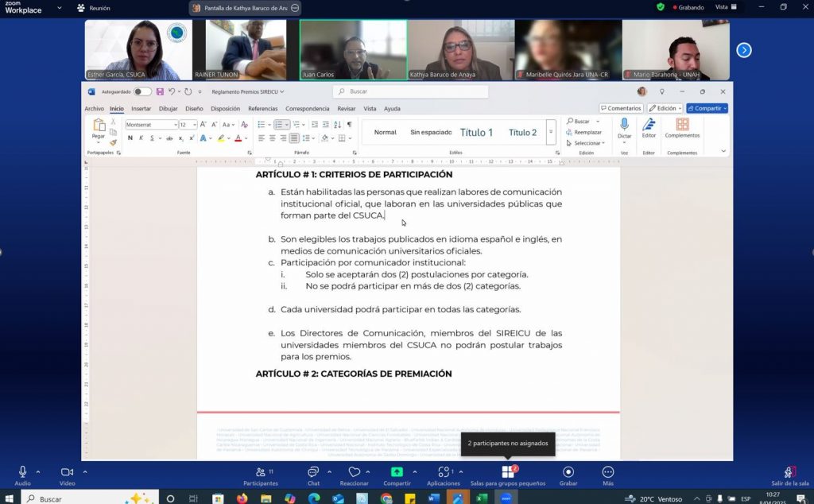Screen dimensions: 814x504
Task: Click the green Compartir screen icon
Action: tap(397, 472)
